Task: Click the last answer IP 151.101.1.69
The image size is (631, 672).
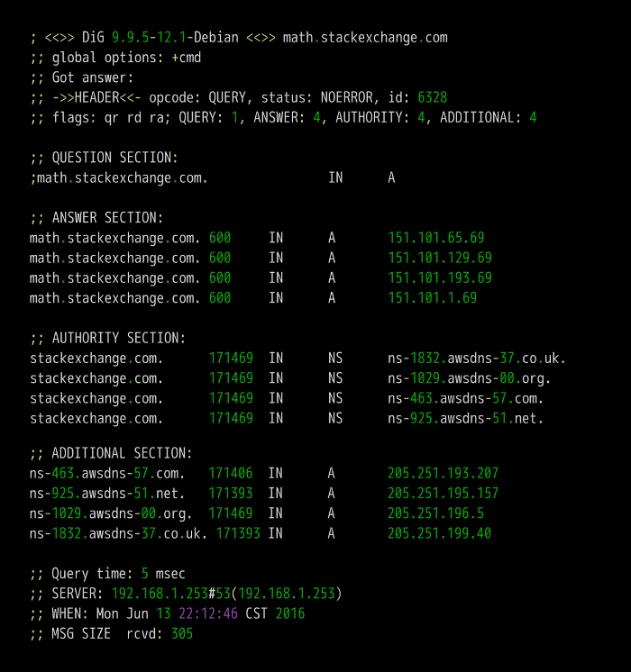Action: (433, 297)
